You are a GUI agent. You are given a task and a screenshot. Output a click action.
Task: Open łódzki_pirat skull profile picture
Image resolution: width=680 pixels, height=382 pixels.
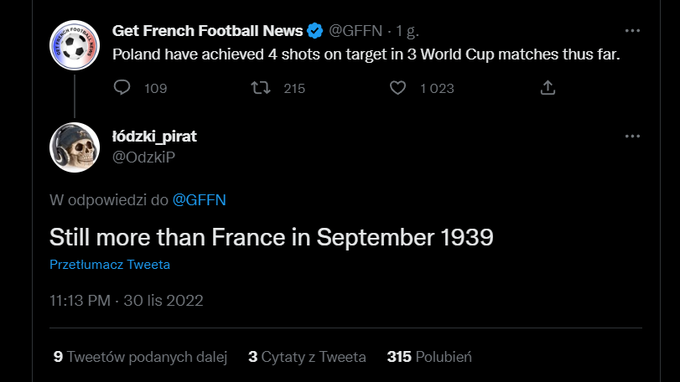(75, 147)
